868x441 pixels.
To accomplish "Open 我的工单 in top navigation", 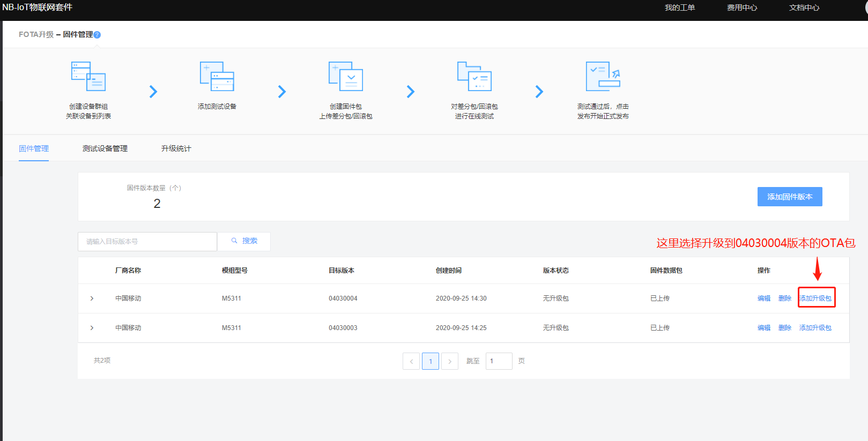I will pyautogui.click(x=680, y=8).
